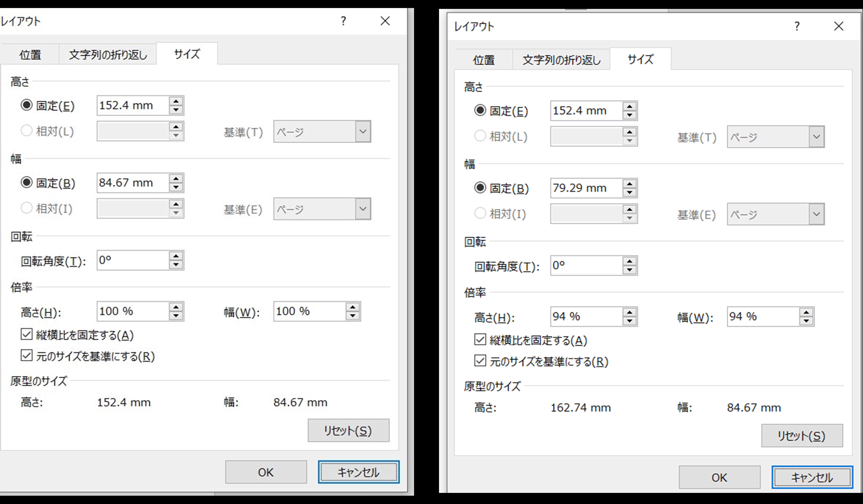Screen dimensions: 863x504
Task: Decrease fixed height spinner down in left dialog
Action: pos(176,110)
